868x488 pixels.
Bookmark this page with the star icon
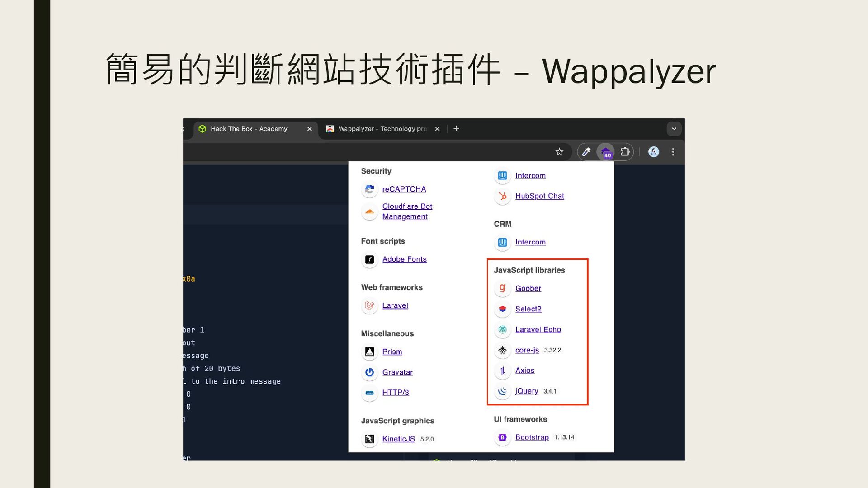pyautogui.click(x=560, y=152)
